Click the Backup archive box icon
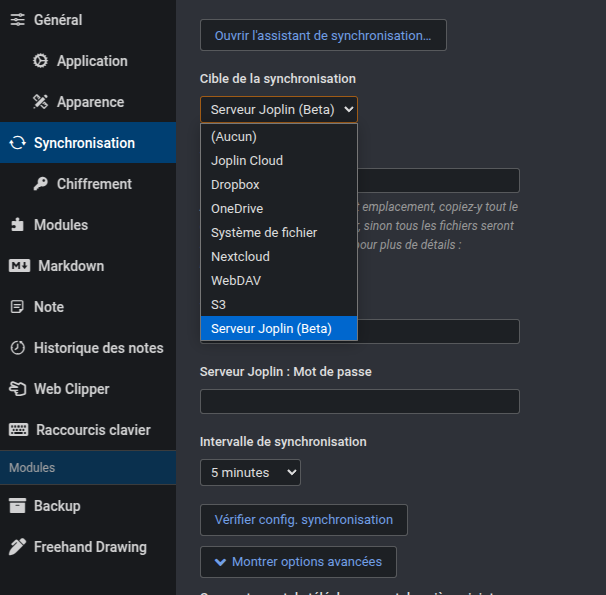The width and height of the screenshot is (606, 595). pyautogui.click(x=17, y=505)
